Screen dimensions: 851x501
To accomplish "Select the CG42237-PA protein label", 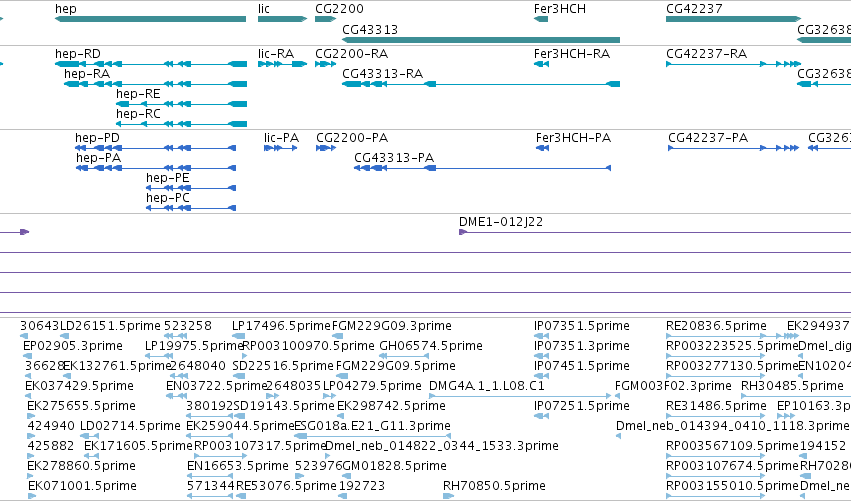I will pyautogui.click(x=708, y=138).
